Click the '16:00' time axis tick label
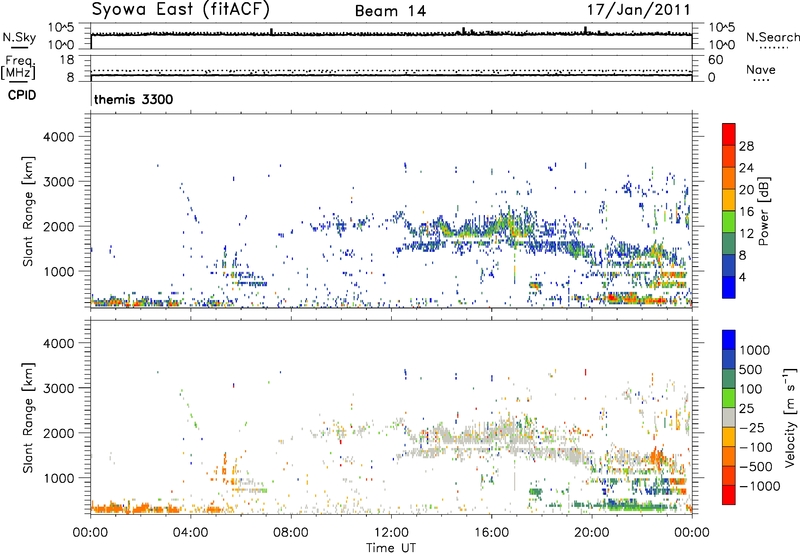Viewport: 800px width, 554px height. click(x=491, y=533)
